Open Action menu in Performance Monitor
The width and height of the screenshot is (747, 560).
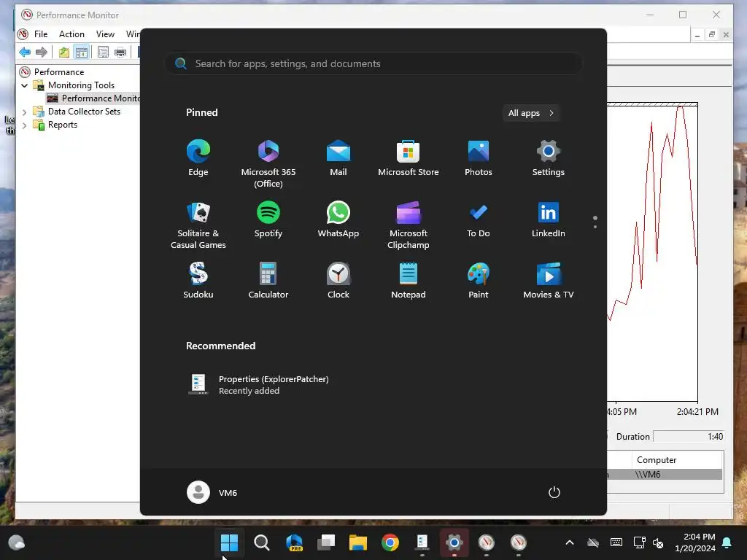coord(71,34)
